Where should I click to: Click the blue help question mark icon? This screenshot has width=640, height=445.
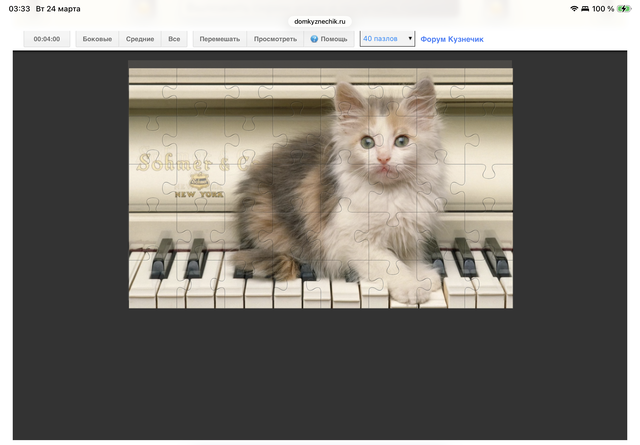[x=314, y=39]
